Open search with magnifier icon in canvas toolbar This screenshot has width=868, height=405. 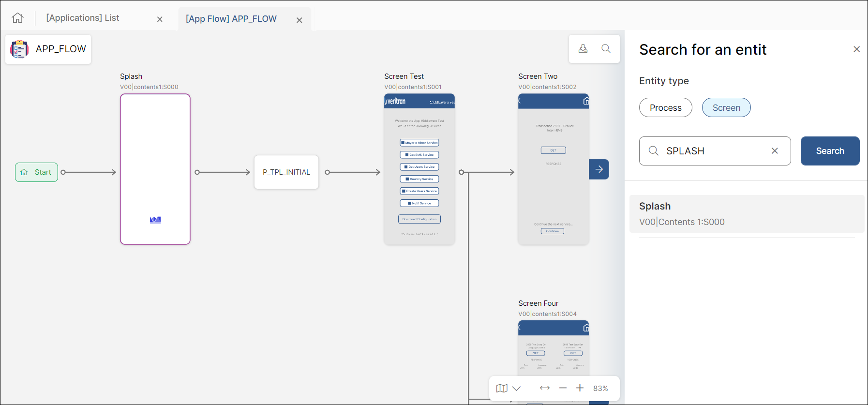click(x=606, y=48)
